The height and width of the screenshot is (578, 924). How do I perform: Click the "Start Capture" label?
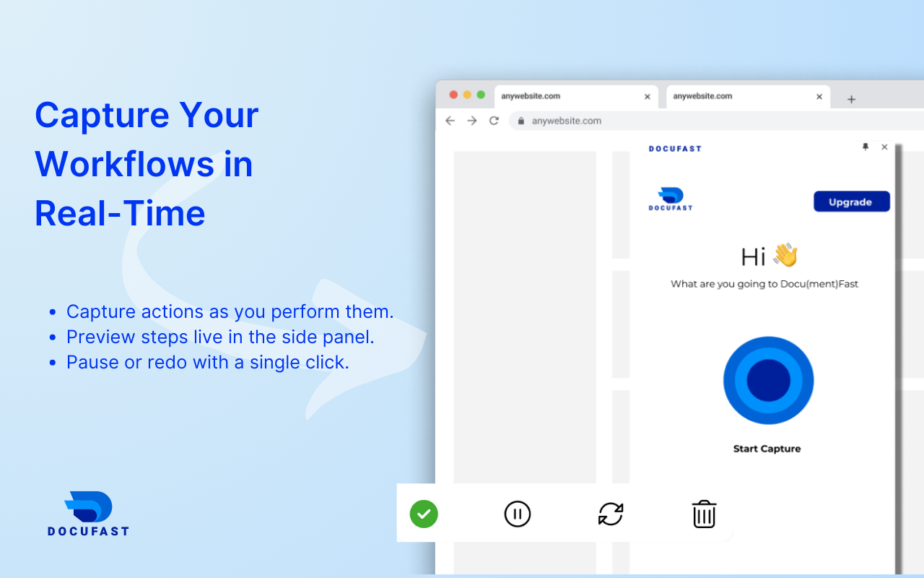click(767, 449)
